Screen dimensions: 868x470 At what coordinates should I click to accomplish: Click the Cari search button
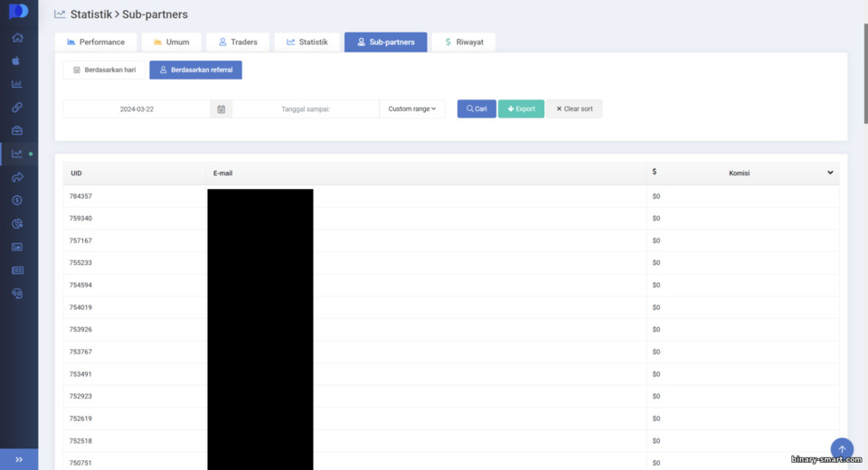point(476,109)
